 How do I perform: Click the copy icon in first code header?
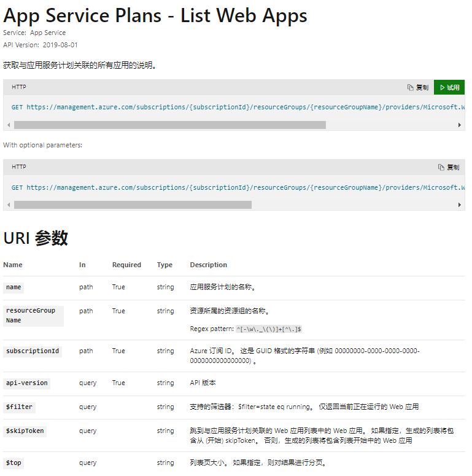pyautogui.click(x=410, y=87)
